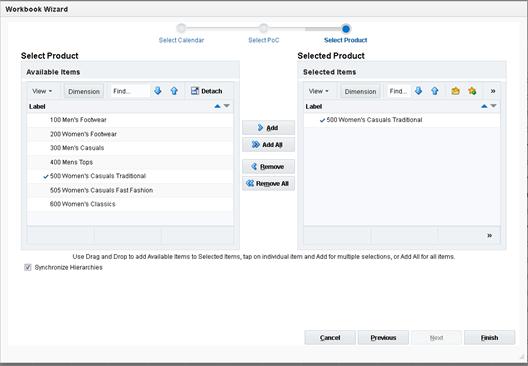Click Find previous up arrow in Selected Items
The height and width of the screenshot is (366, 528).
435,91
